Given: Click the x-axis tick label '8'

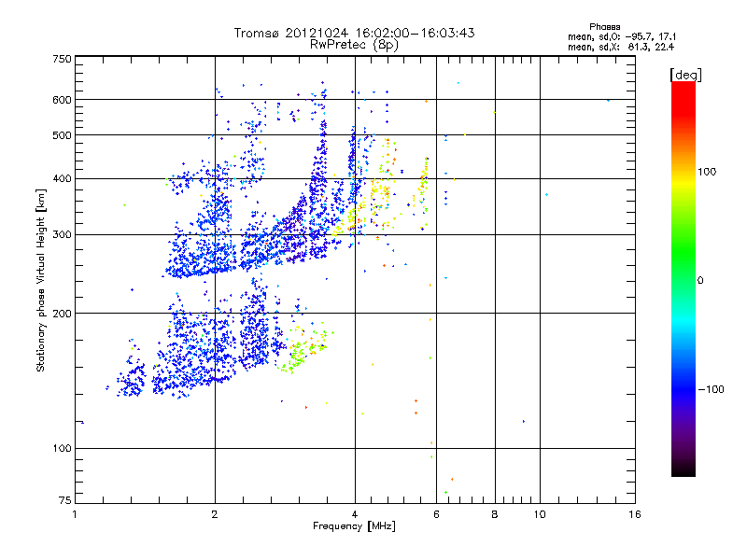Looking at the screenshot, I should coord(495,514).
